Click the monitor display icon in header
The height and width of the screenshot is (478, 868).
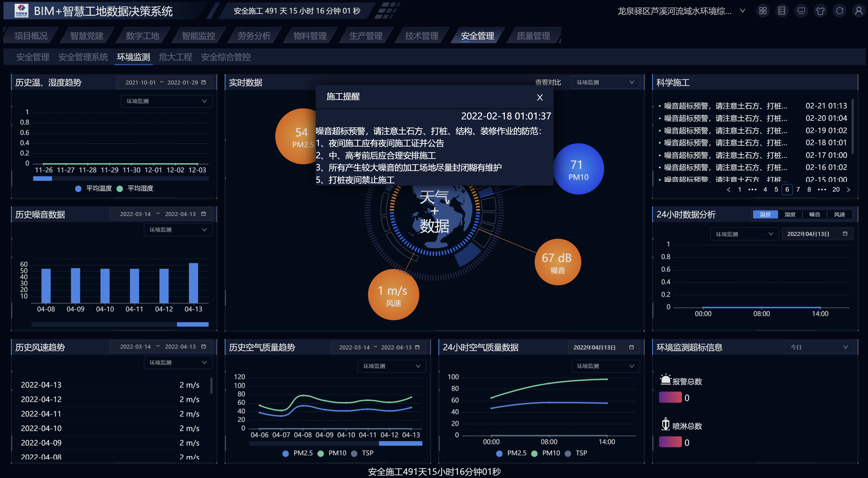[x=801, y=11]
